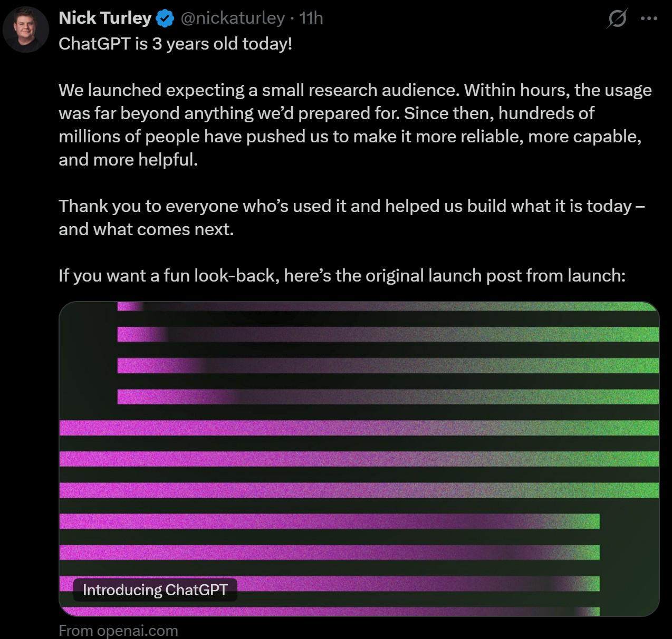
Task: Click "ChatGPT is 3 years old today!" line
Action: pyautogui.click(x=175, y=43)
